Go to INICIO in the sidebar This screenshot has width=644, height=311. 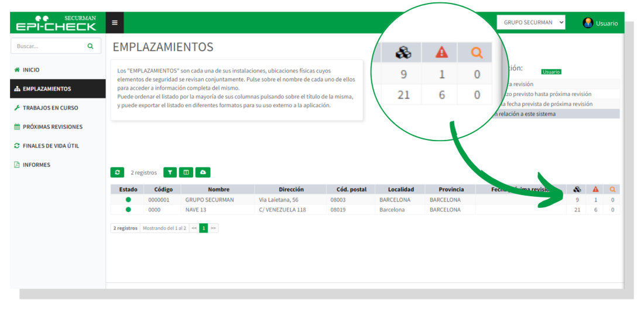(31, 70)
